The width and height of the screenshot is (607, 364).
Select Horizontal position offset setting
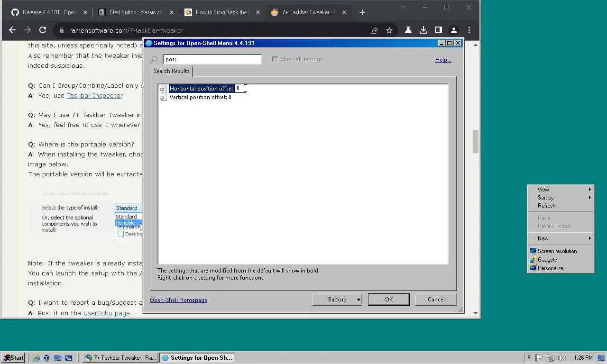[x=201, y=89]
